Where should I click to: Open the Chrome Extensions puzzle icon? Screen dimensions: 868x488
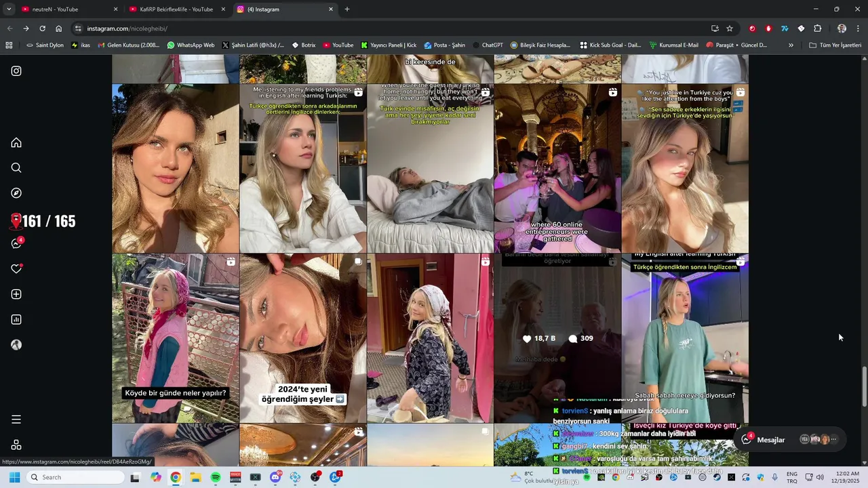click(x=817, y=28)
